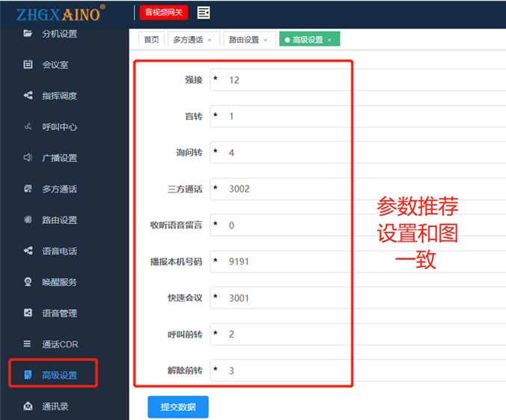Click the 语音管理 sidebar icon

click(28, 313)
